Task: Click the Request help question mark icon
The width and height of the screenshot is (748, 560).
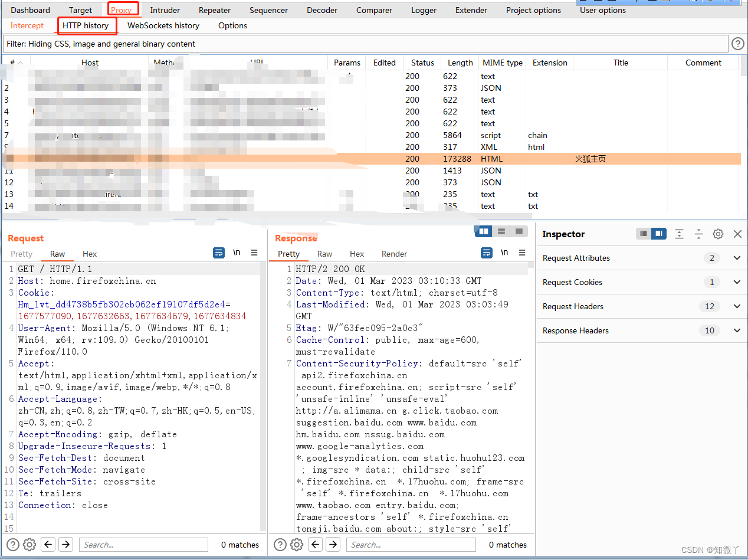Action: 13,544
